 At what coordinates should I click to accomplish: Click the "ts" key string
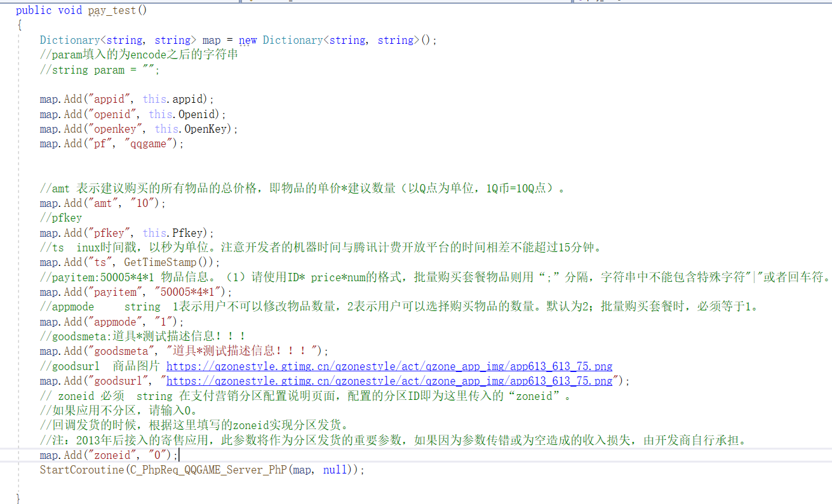(x=100, y=262)
